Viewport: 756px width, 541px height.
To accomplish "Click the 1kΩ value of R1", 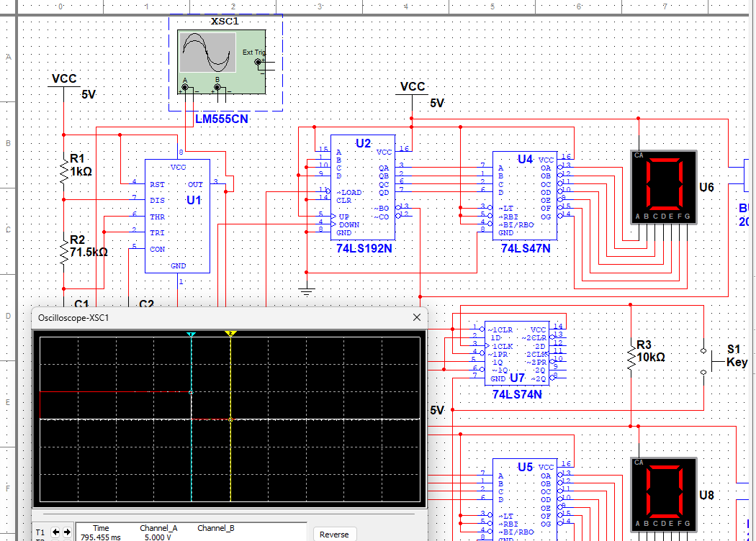I will pos(81,171).
